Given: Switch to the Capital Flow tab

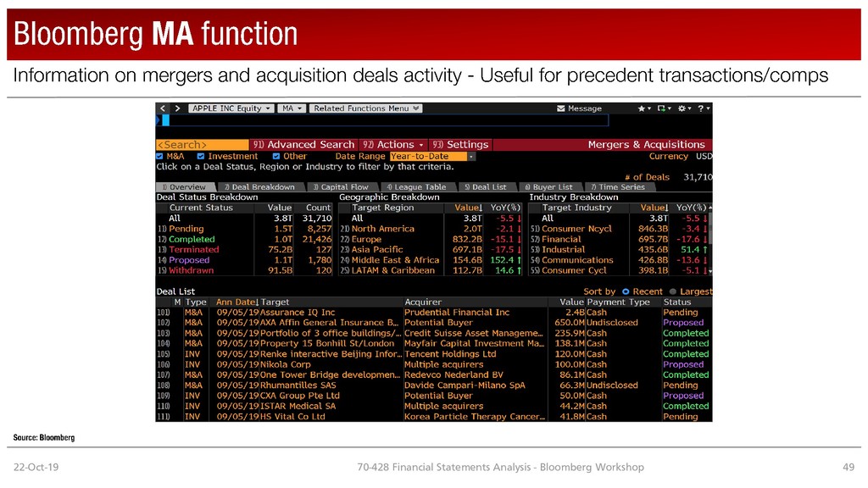Looking at the screenshot, I should [x=341, y=187].
